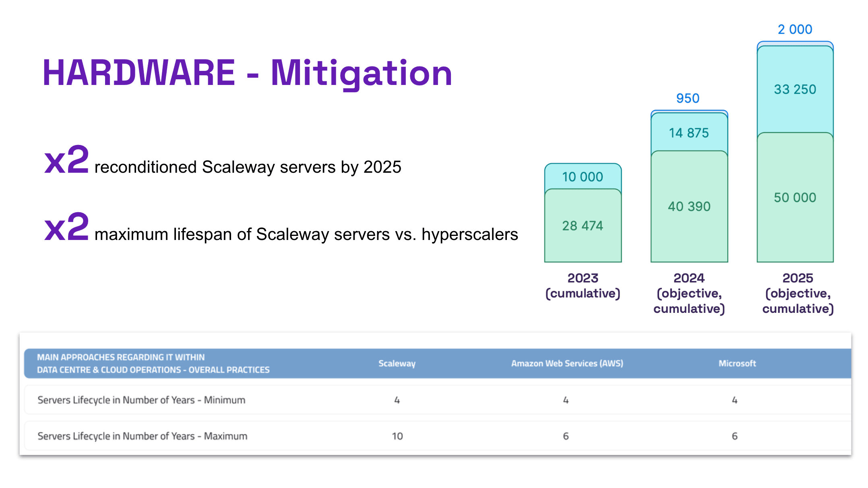The image size is (868, 488).
Task: Click the first purple x2 figure
Action: [x=66, y=159]
